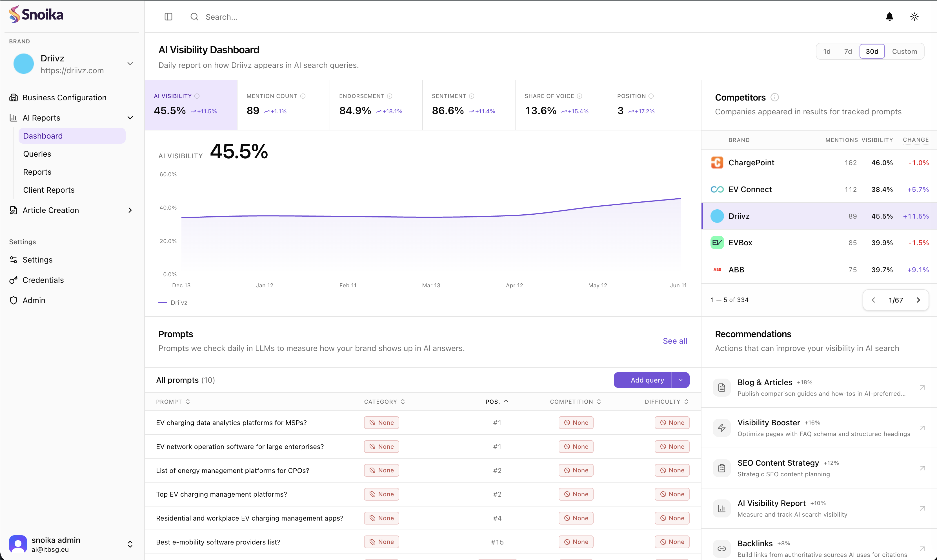Select the Sentiment metric card
The width and height of the screenshot is (937, 560).
tap(469, 105)
